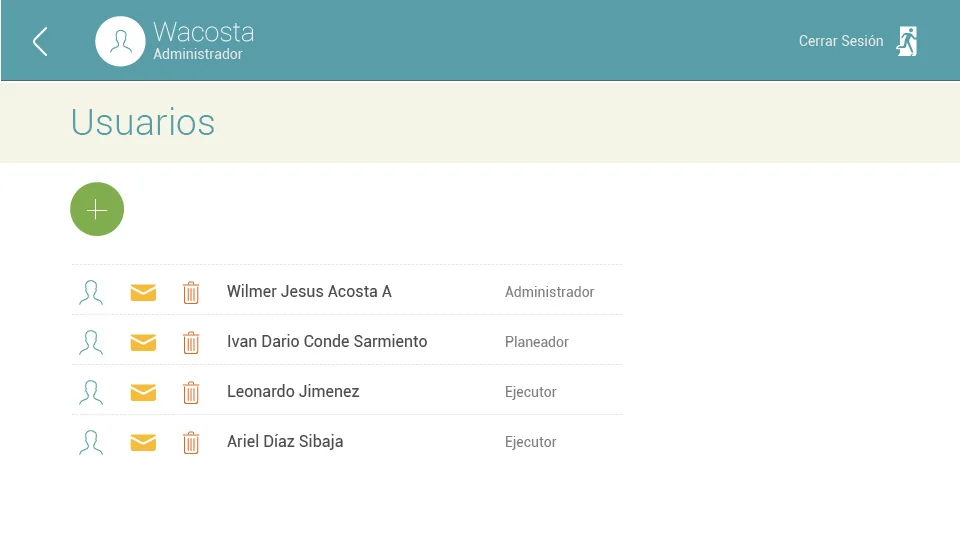This screenshot has height=560, width=960.
Task: Open profile icon for Leonardo Jimenez
Action: click(91, 392)
